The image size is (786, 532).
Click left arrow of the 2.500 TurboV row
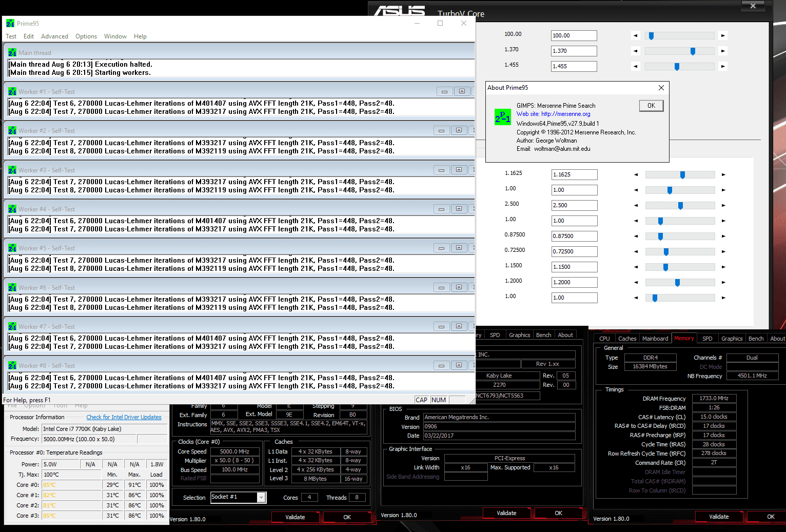636,205
